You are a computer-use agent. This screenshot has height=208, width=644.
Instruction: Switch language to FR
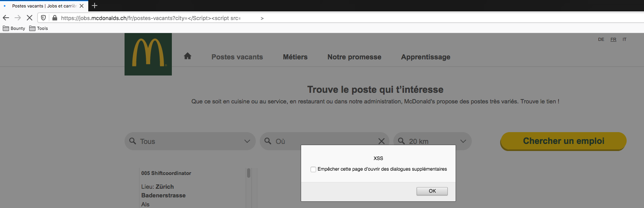(613, 39)
